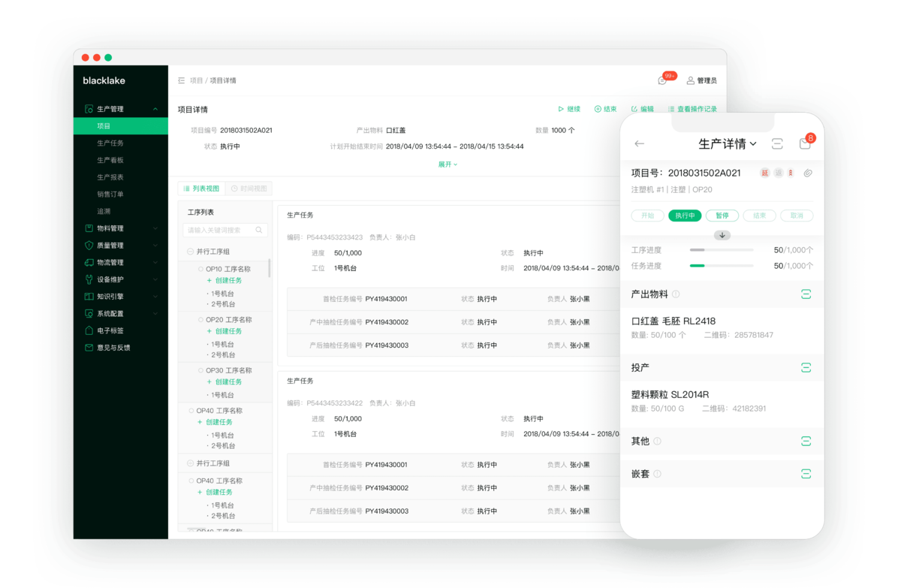Click the 知识引擎 book icon
The image size is (901, 588).
pos(89,297)
